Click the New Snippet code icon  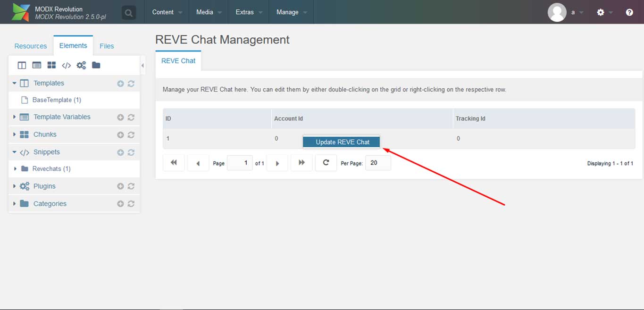67,65
